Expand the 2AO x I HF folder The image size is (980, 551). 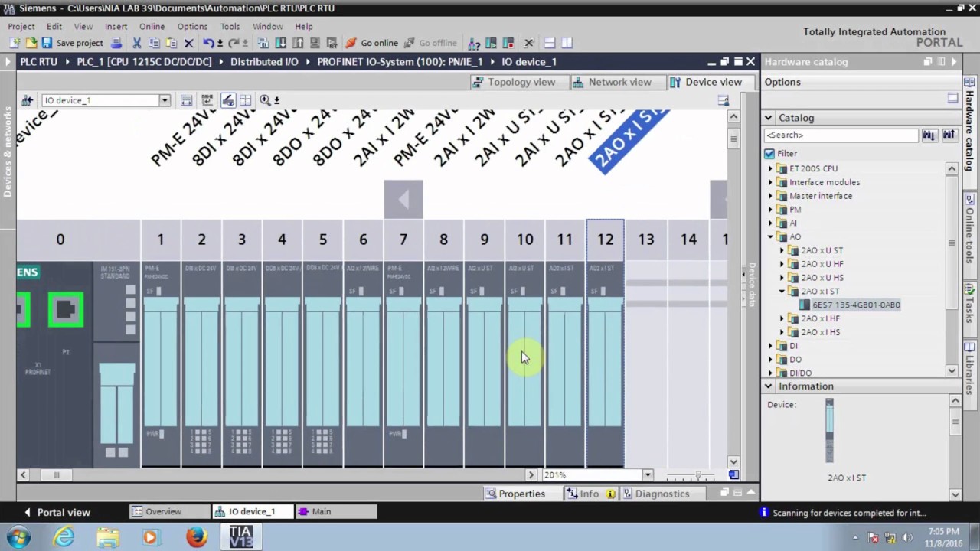[x=782, y=318]
